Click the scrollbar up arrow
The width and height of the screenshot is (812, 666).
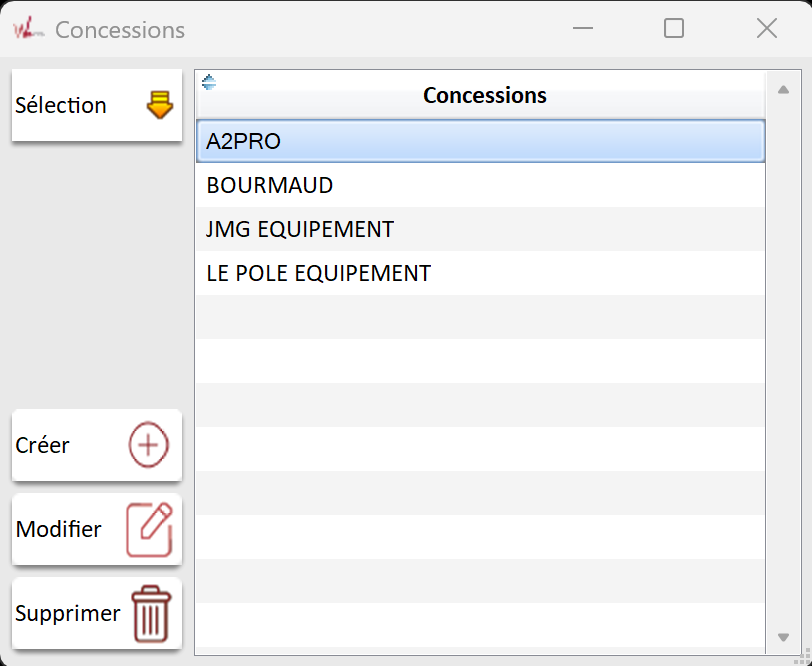pos(783,89)
